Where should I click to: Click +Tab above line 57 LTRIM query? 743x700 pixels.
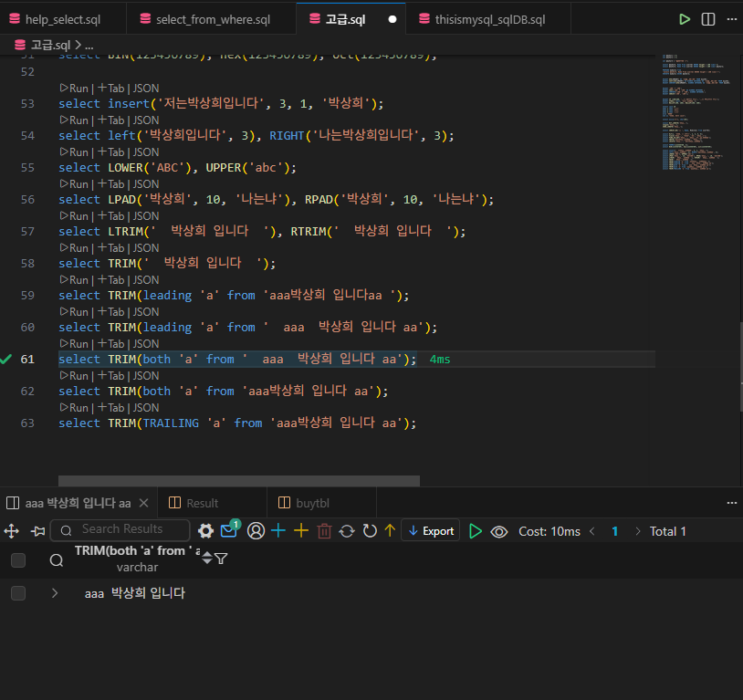pyautogui.click(x=110, y=216)
